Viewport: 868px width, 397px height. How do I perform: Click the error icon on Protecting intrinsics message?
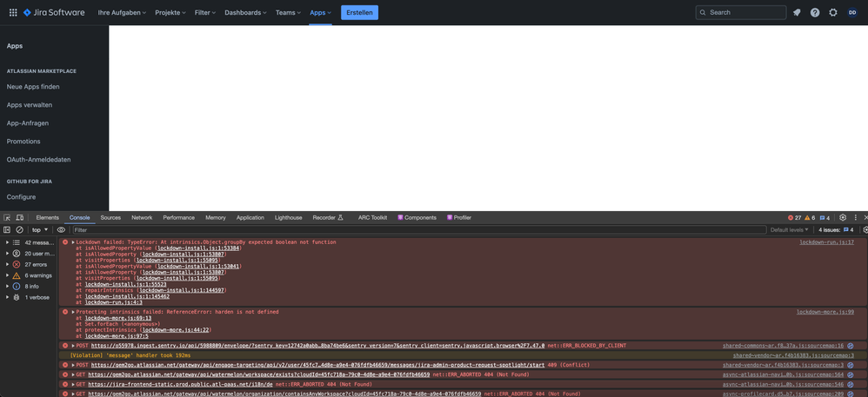(x=65, y=312)
